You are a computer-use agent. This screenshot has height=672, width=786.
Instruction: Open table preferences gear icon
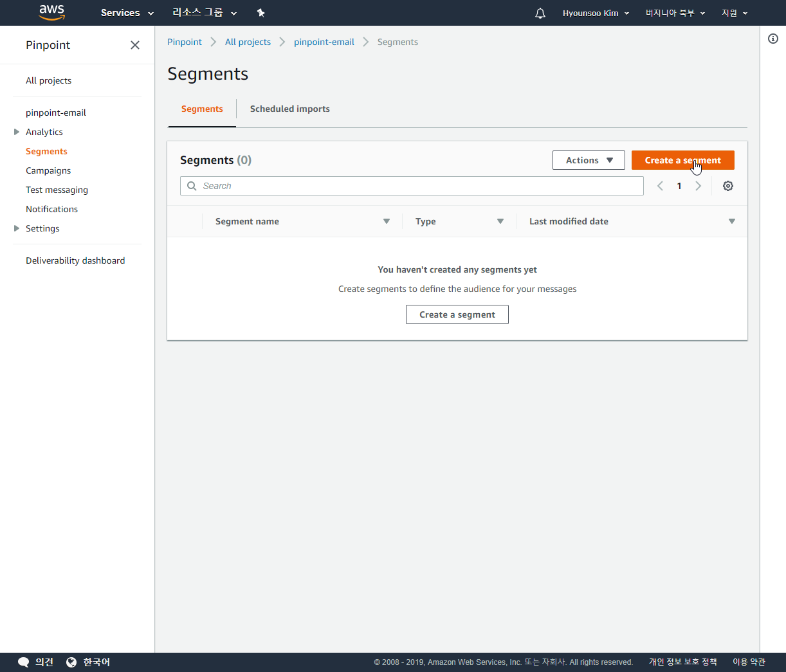728,186
